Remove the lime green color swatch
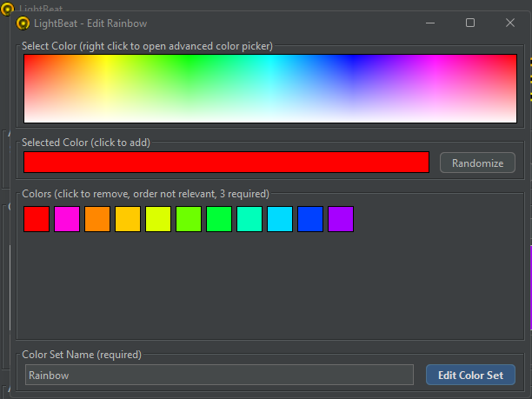532x399 pixels. click(189, 219)
